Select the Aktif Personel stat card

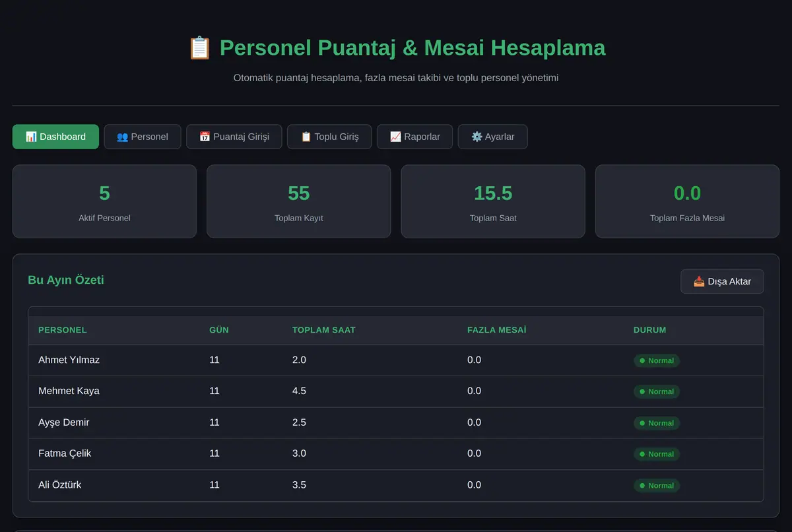click(104, 201)
